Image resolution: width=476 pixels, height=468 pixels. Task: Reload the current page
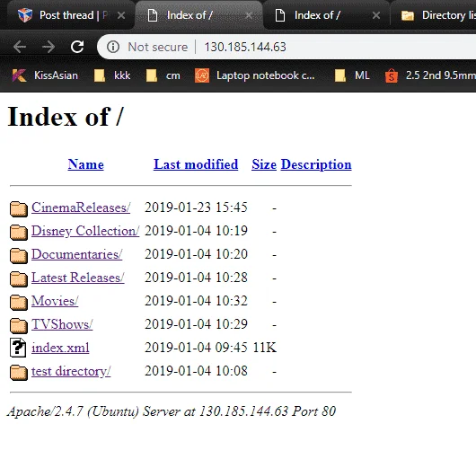[77, 47]
